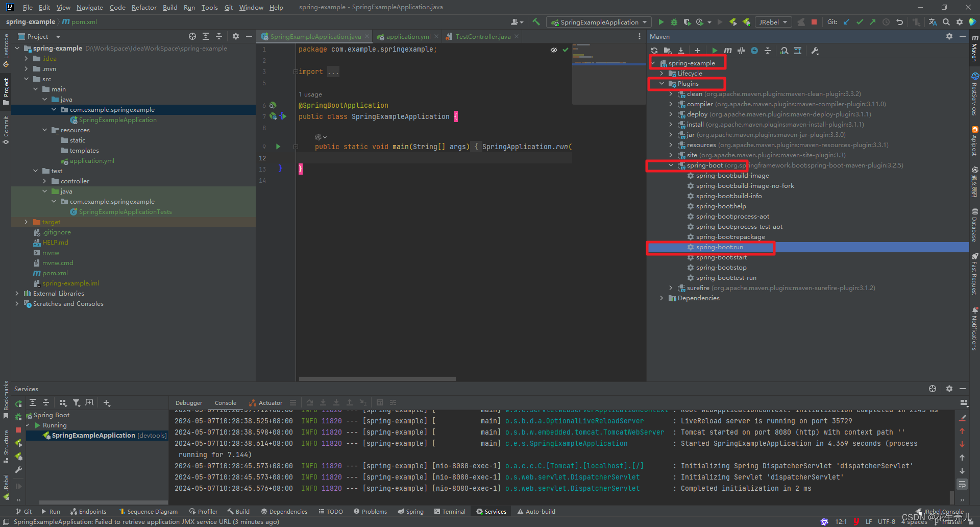Open pom.xml in Project tree
The image size is (980, 527).
(55, 273)
